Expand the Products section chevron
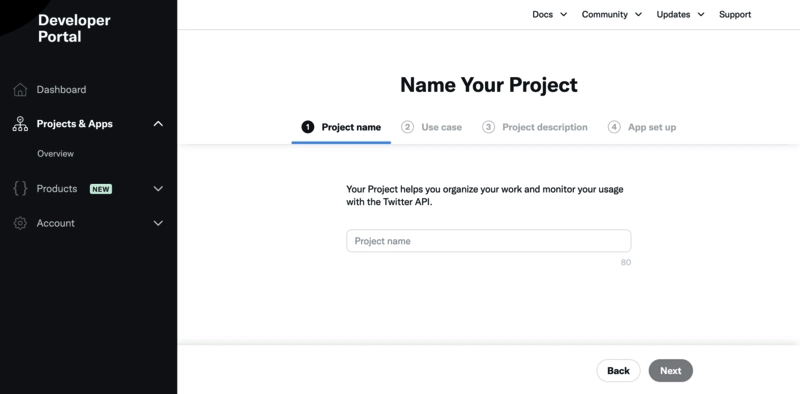 point(158,189)
